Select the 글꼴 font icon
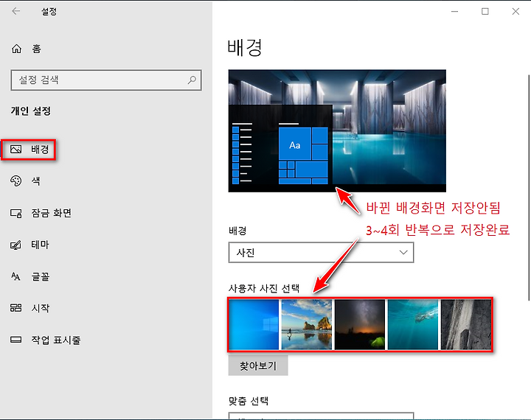The height and width of the screenshot is (420, 531). pyautogui.click(x=16, y=276)
